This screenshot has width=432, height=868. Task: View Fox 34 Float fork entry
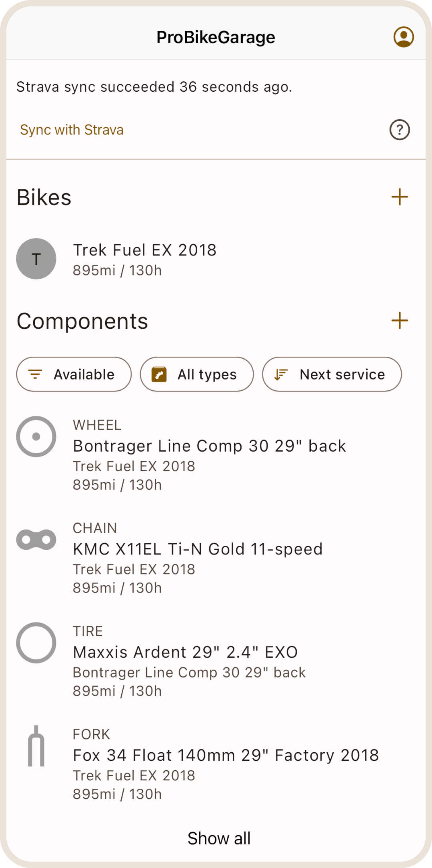(226, 755)
